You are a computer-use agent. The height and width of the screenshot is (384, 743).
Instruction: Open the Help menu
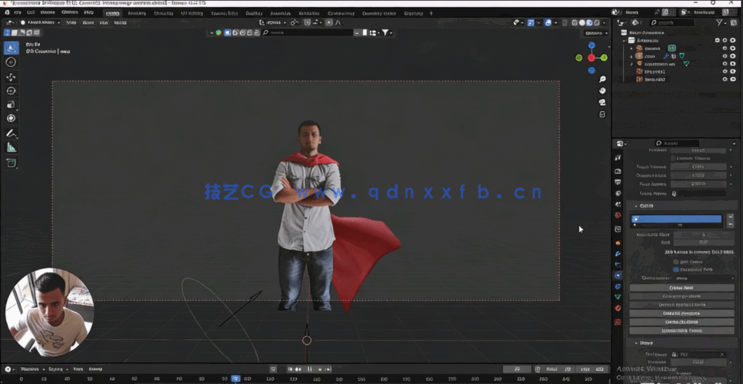coord(89,12)
